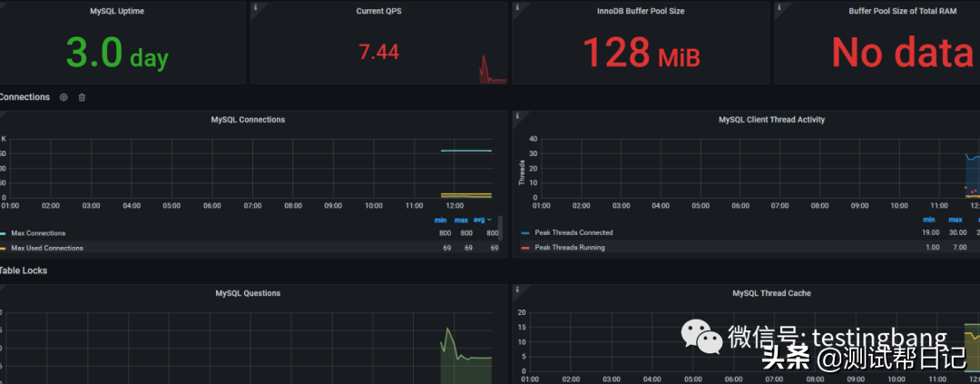Sort MySQL Connections legend by max
Image resolution: width=980 pixels, height=384 pixels.
pos(461,221)
